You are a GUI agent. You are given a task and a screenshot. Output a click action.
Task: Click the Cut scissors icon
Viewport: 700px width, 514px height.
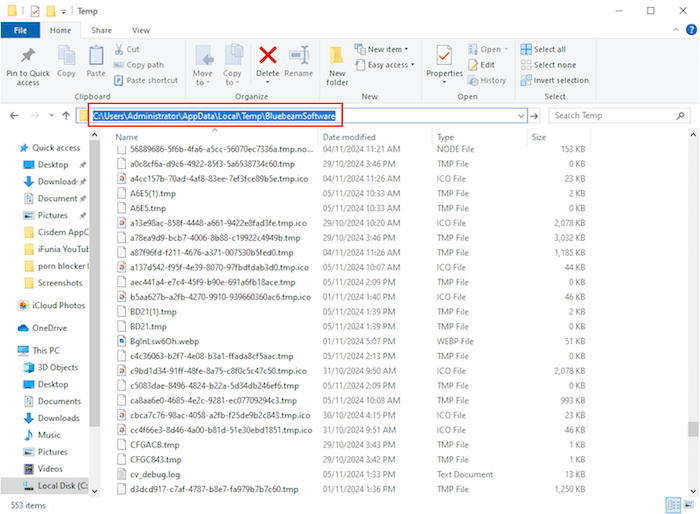click(119, 49)
